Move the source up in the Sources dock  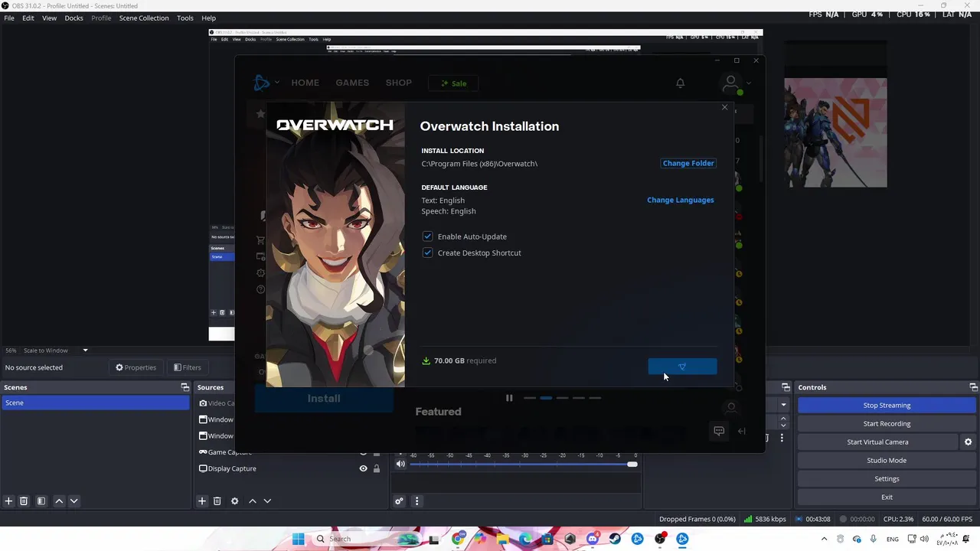click(253, 501)
